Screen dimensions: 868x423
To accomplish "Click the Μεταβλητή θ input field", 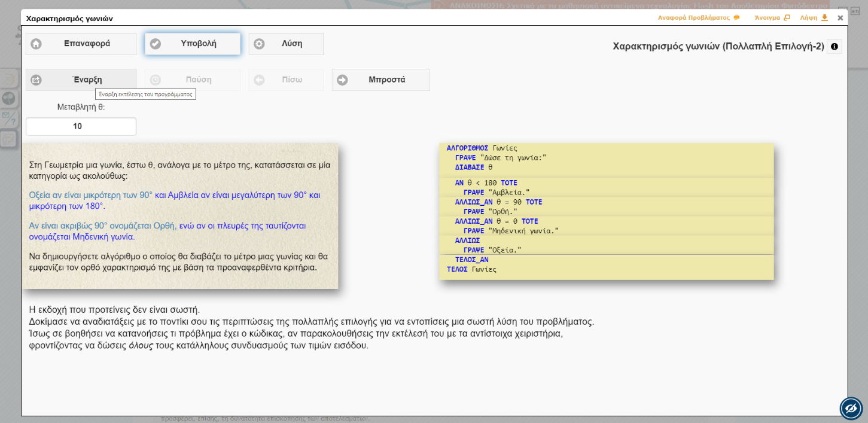I will (81, 126).
